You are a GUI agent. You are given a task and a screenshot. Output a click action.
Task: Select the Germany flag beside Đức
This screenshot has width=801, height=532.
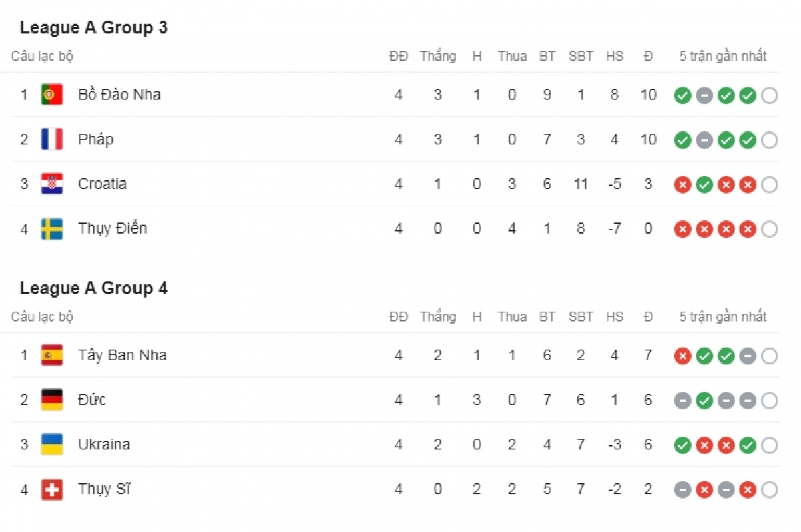click(52, 400)
